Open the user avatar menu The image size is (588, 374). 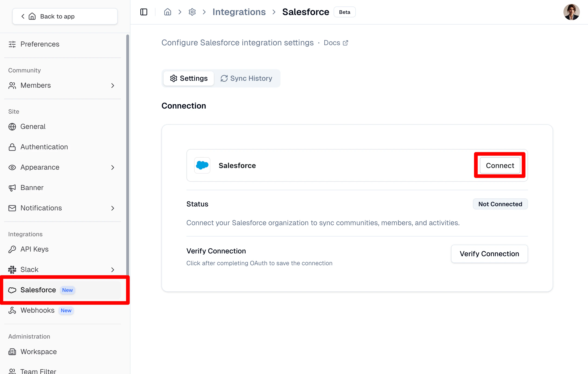point(571,12)
